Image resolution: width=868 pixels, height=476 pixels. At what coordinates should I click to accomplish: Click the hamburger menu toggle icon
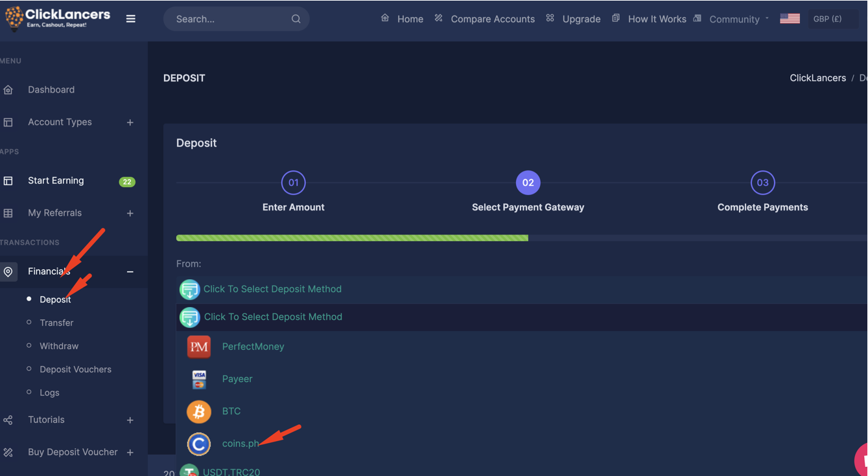[131, 19]
